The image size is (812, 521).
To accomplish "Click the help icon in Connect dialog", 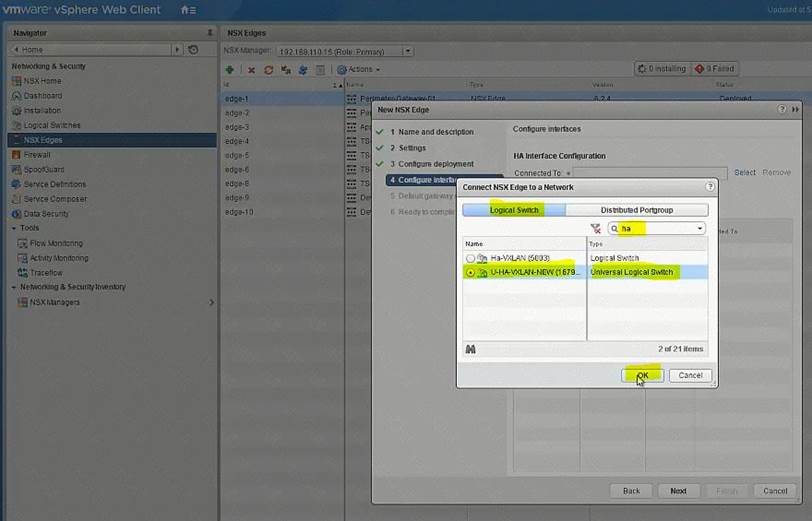I will click(710, 187).
